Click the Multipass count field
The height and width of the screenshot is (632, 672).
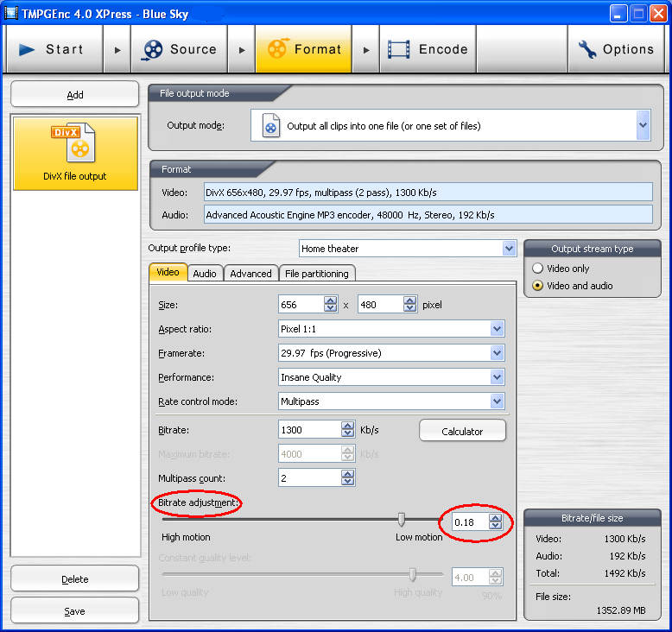pyautogui.click(x=310, y=477)
